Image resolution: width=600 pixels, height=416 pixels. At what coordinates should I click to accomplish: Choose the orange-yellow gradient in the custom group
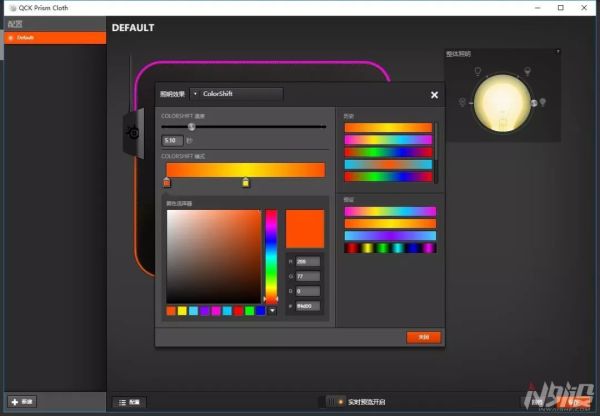(390, 223)
